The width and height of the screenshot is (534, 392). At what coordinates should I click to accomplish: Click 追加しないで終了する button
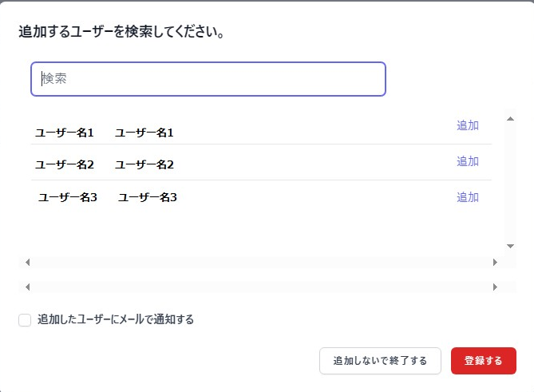click(381, 361)
